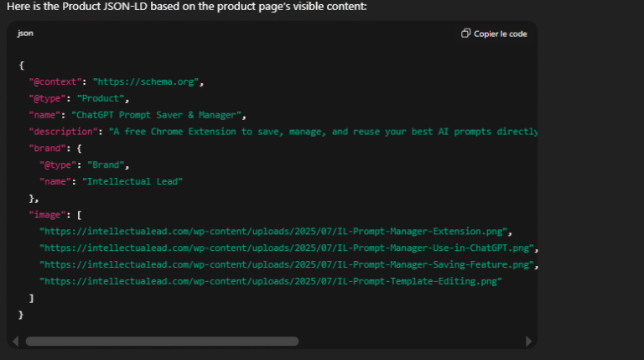This screenshot has width=644, height=360.
Task: Click the https://schema.org URL string
Action: (148, 81)
